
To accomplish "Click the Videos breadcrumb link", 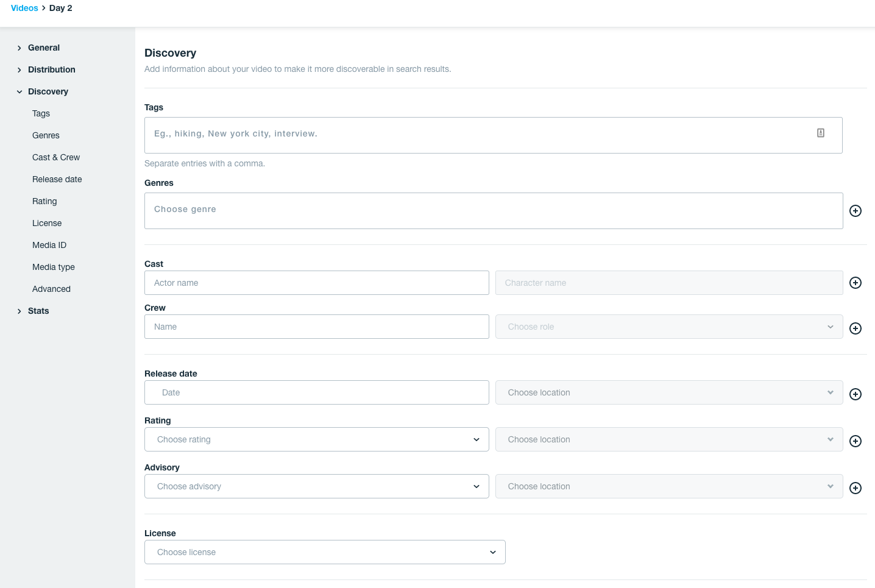I will [24, 8].
